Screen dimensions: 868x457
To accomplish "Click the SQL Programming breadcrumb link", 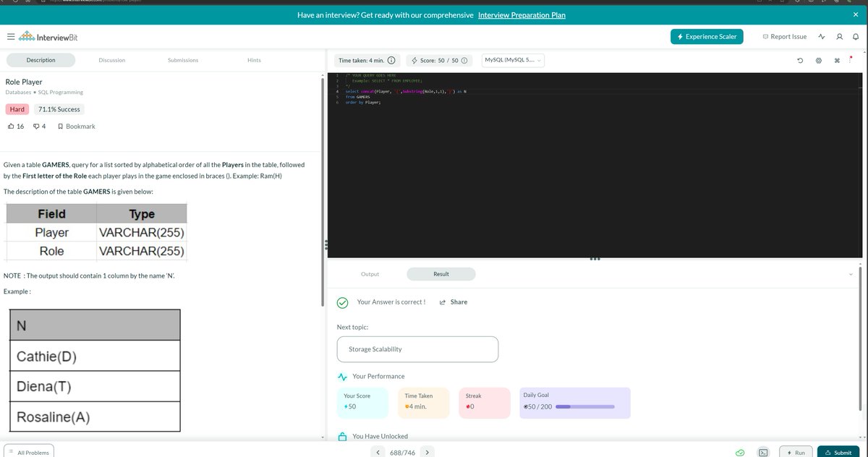I will point(60,93).
